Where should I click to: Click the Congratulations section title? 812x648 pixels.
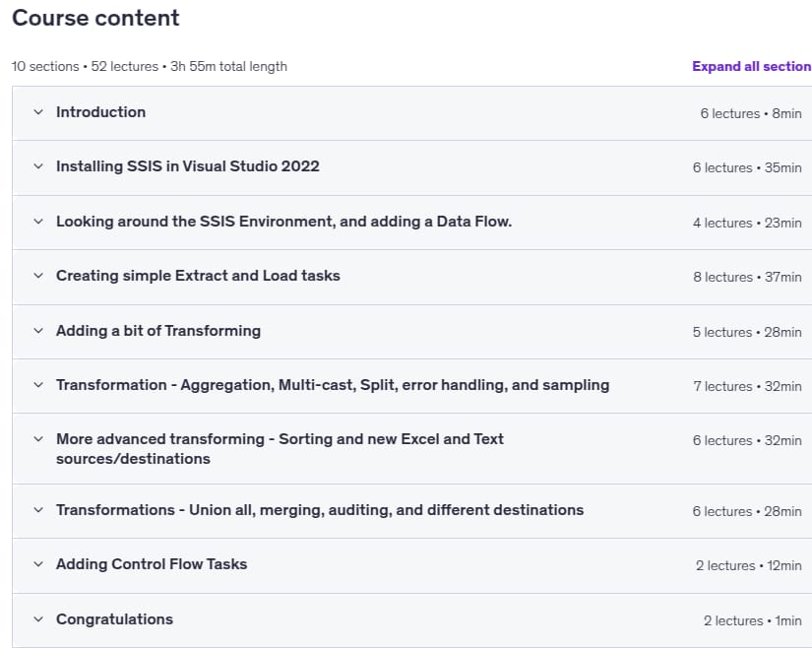tap(114, 619)
